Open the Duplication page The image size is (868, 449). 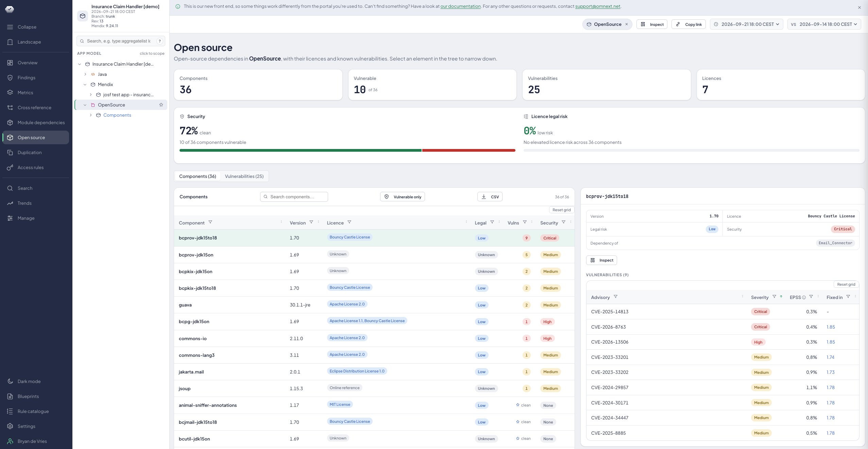[36, 152]
